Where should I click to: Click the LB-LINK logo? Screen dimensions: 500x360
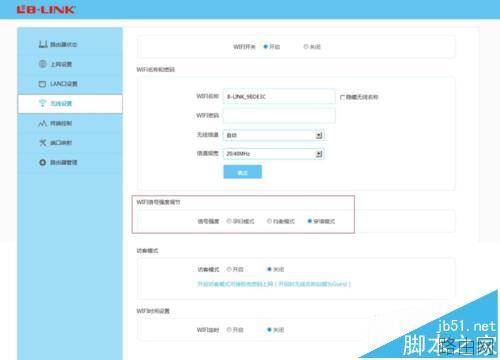pyautogui.click(x=46, y=9)
